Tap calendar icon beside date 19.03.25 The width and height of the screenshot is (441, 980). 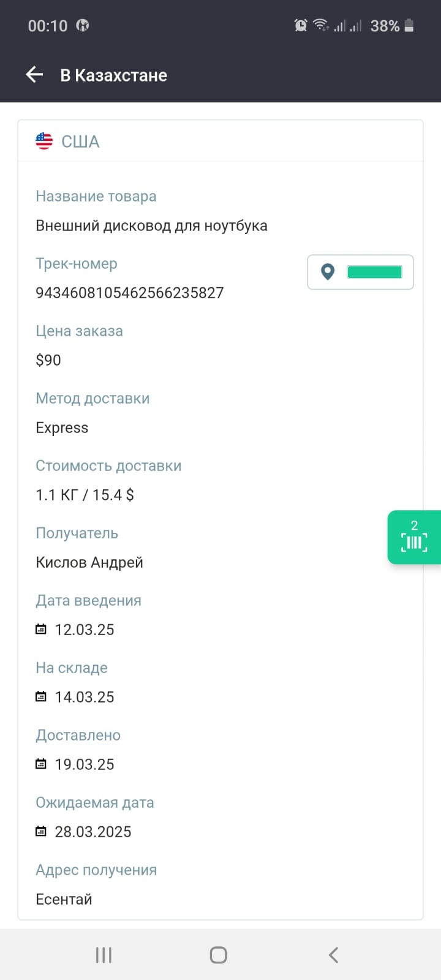pyautogui.click(x=41, y=764)
